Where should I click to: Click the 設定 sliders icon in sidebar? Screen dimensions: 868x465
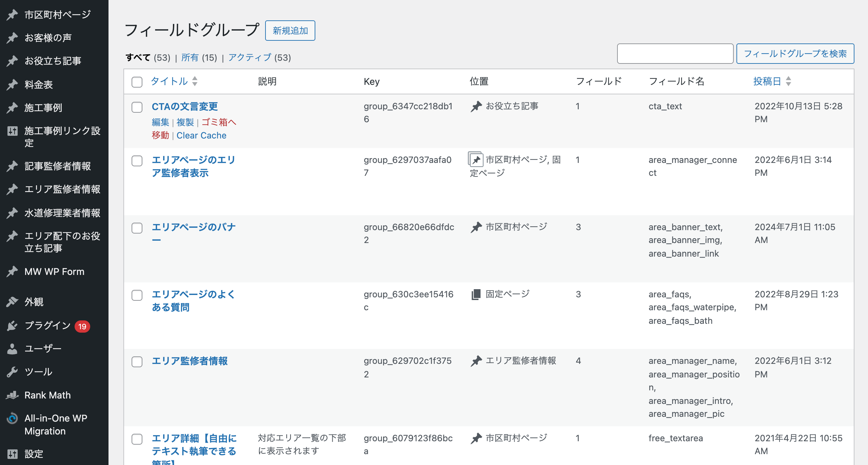tap(12, 454)
